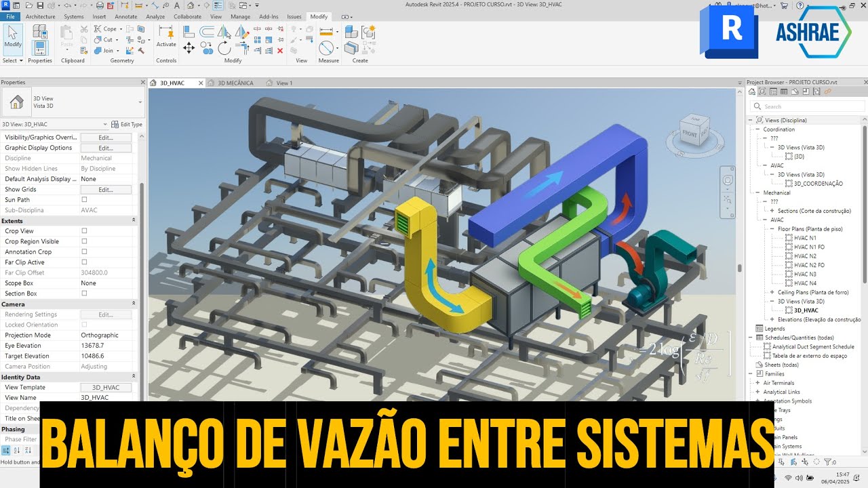Image resolution: width=868 pixels, height=488 pixels.
Task: Click the Mirror Pick Axis icon
Action: click(224, 31)
